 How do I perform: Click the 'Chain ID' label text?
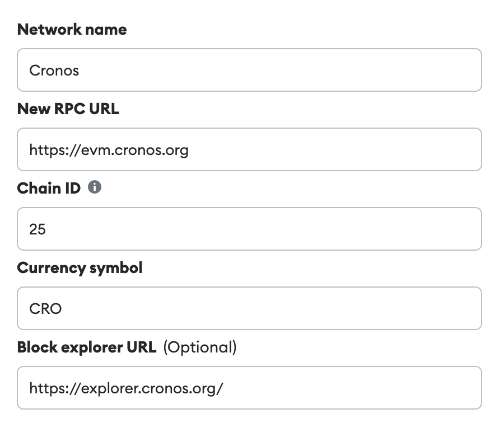[48, 188]
